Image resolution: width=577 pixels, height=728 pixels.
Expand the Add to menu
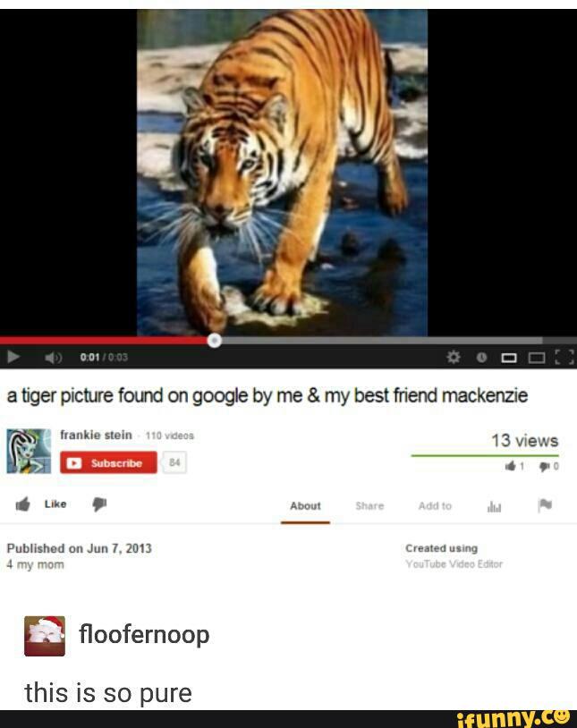pyautogui.click(x=435, y=506)
